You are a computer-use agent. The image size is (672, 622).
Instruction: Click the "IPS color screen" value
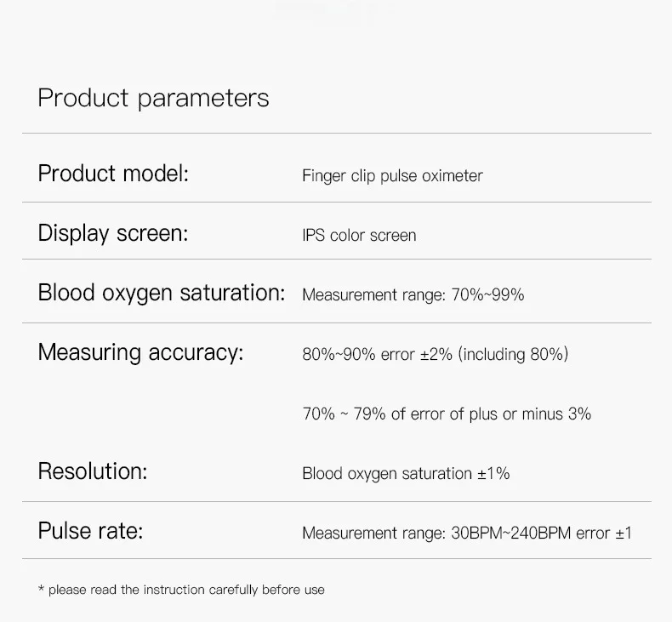pos(359,236)
